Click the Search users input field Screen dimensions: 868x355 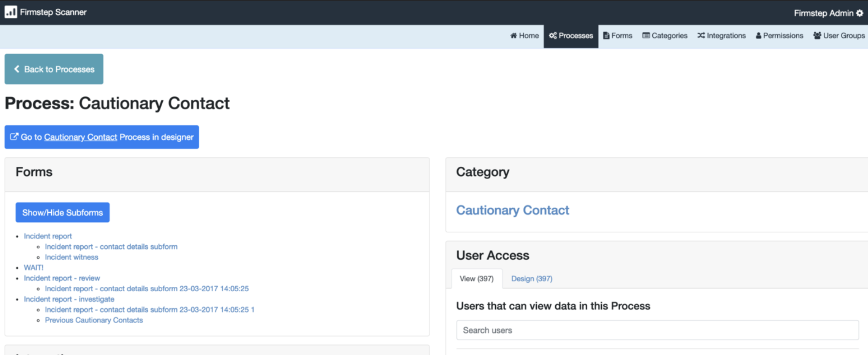658,330
